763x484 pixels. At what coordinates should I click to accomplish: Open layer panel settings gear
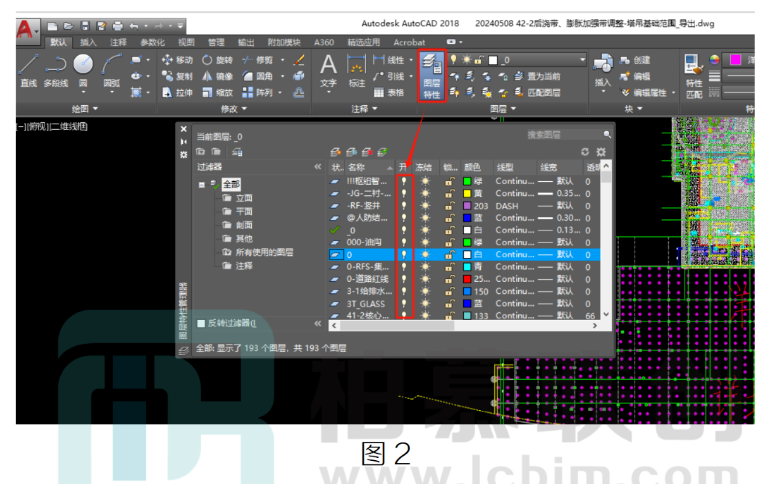601,152
